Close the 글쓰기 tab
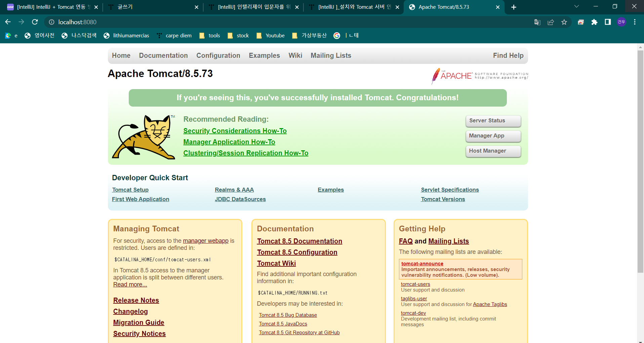644x343 pixels. click(x=197, y=7)
